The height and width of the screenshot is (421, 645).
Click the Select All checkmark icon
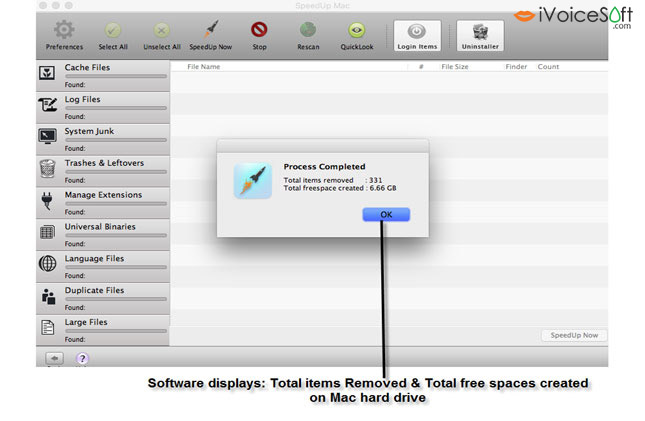click(113, 30)
